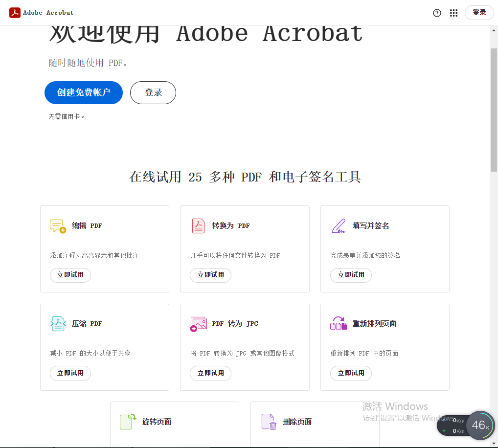Screen dimensions: 498x448
Task: Click text 几乎可以将任何文件转换为 PDF
Action: 235,256
